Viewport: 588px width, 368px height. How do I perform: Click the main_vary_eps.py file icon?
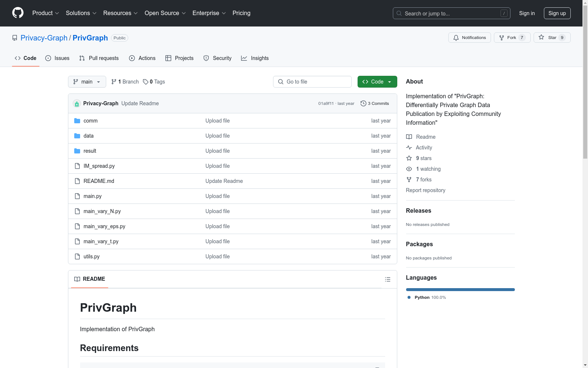coord(77,226)
